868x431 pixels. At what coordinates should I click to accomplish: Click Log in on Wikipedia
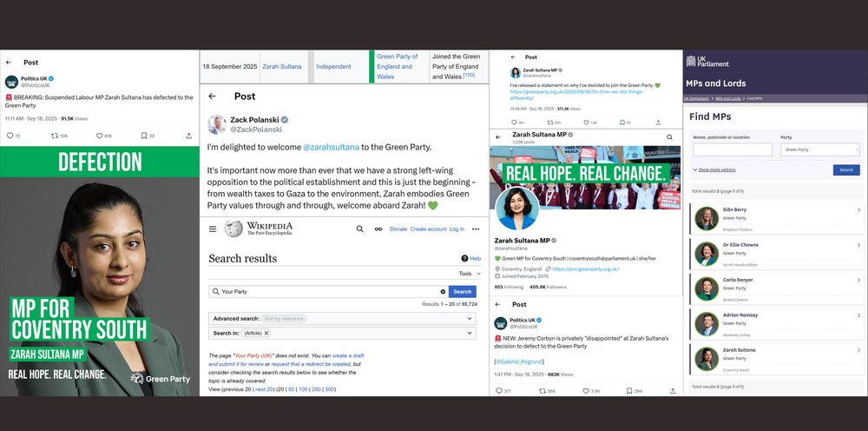pyautogui.click(x=457, y=229)
